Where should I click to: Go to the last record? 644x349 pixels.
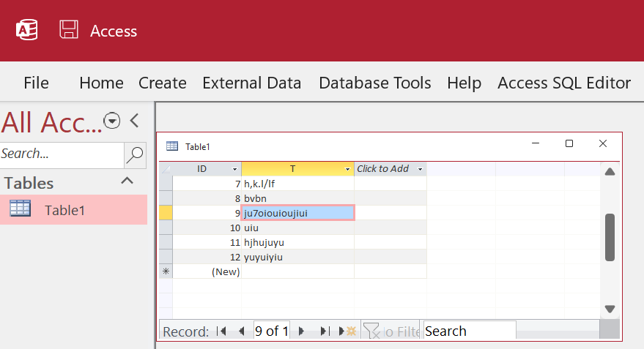click(x=325, y=331)
